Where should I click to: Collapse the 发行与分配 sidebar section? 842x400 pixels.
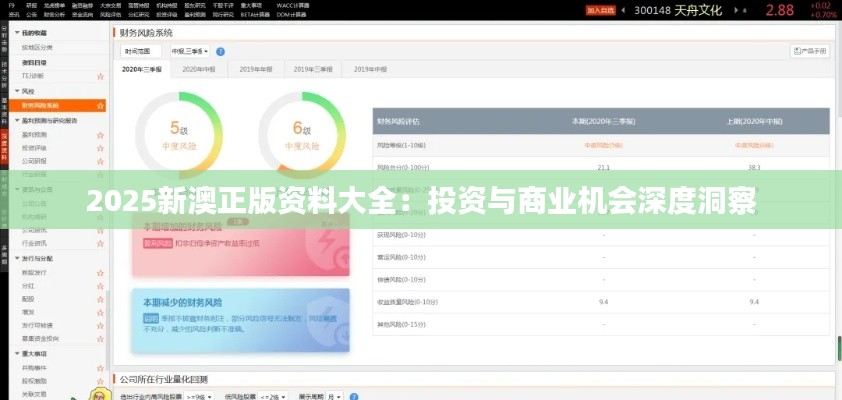[15, 257]
